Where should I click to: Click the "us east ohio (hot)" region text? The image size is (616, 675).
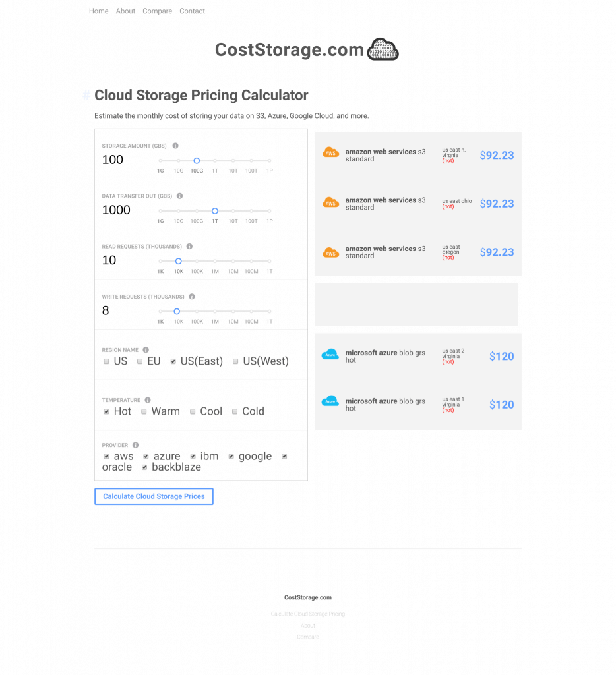pos(457,204)
